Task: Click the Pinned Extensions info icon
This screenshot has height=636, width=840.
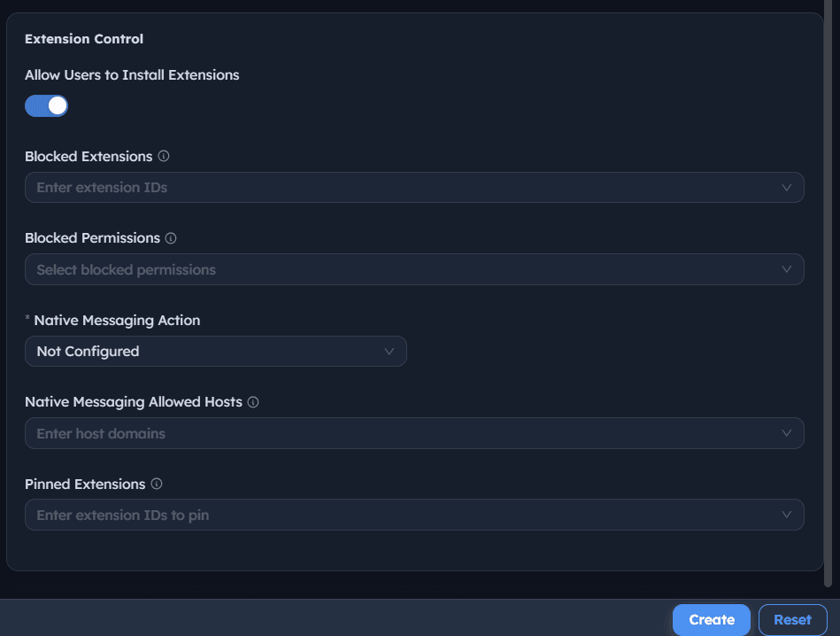Action: coord(157,484)
